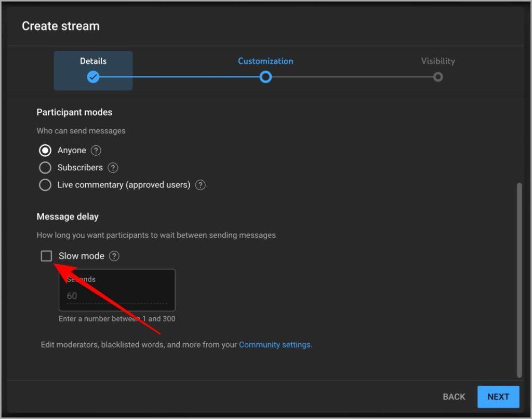Click the Seconds input field
The height and width of the screenshot is (419, 532).
pos(117,290)
